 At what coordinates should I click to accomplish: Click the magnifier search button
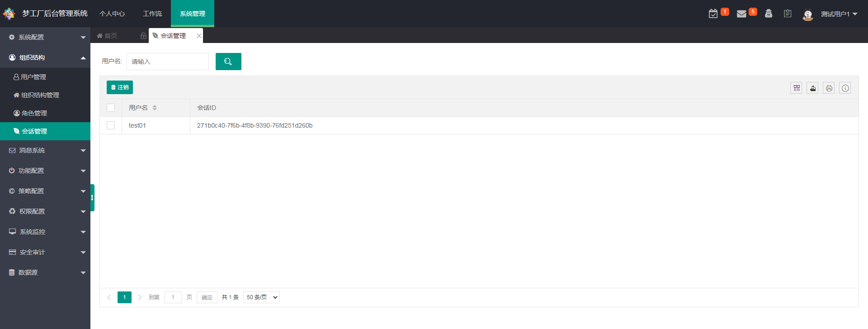click(228, 62)
